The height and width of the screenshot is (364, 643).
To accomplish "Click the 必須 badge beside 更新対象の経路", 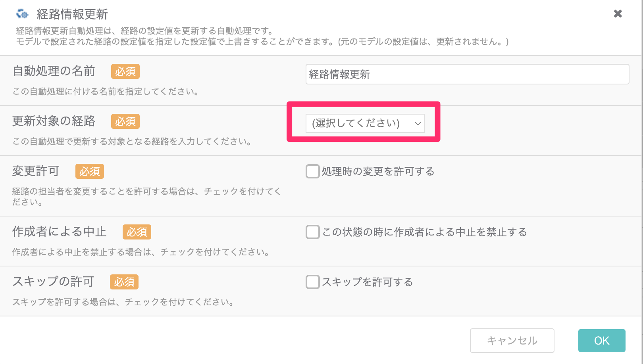I will click(x=125, y=121).
